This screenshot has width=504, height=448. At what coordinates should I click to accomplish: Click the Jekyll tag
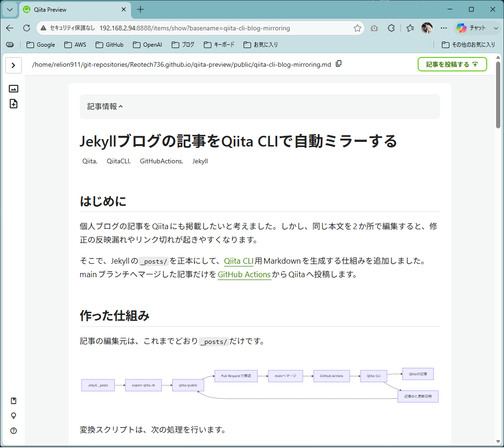200,161
